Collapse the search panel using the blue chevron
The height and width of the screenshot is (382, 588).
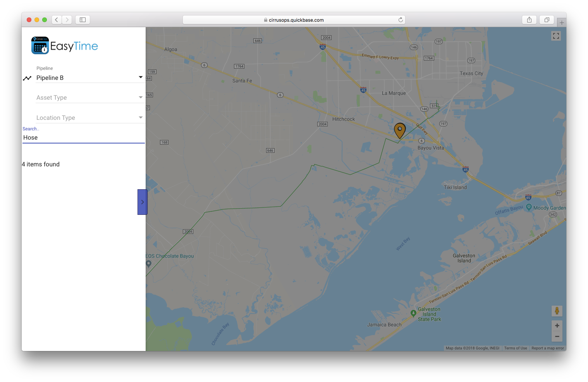142,202
